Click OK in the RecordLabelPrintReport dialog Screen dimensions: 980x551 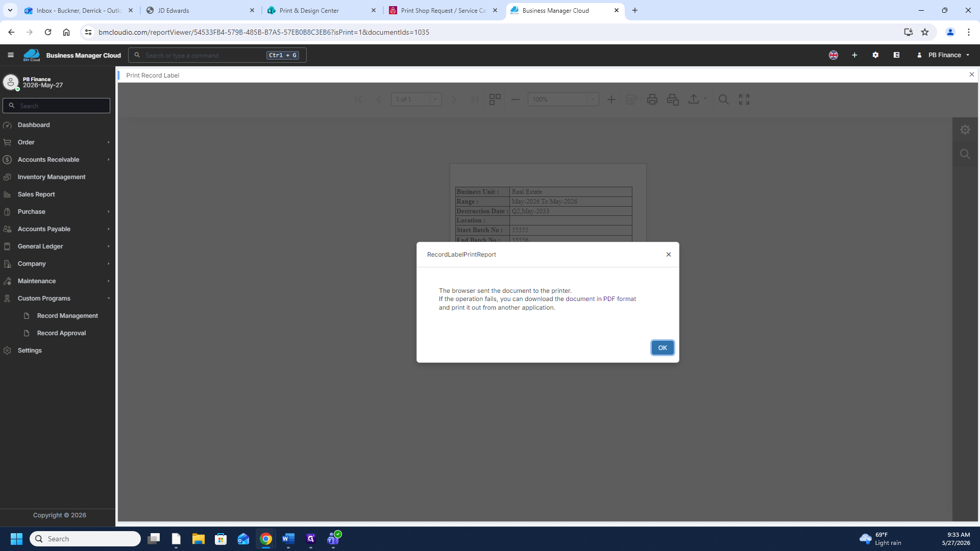[x=663, y=347]
